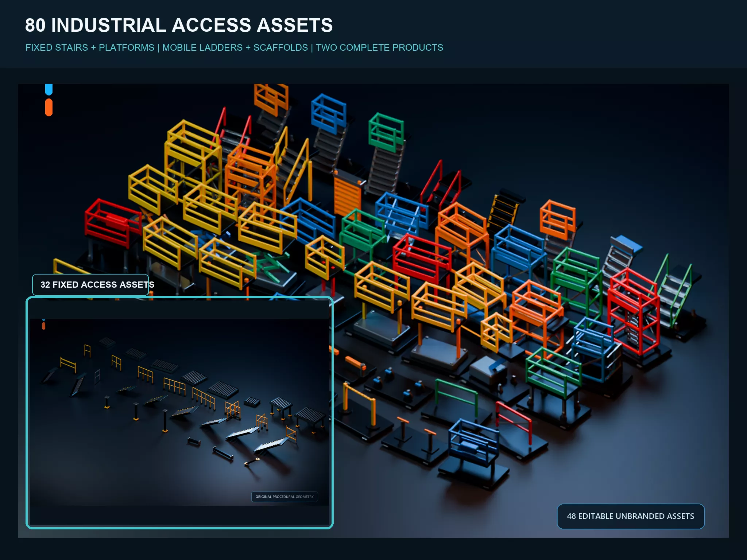Click the 48 Editable Unbranded Assets badge
Image resolution: width=747 pixels, height=560 pixels.
(631, 516)
